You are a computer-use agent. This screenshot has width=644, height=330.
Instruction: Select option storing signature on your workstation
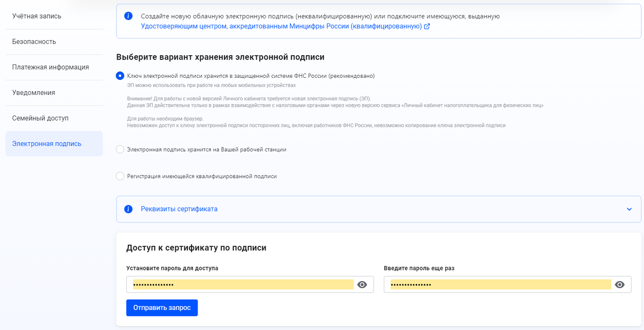pyautogui.click(x=120, y=150)
